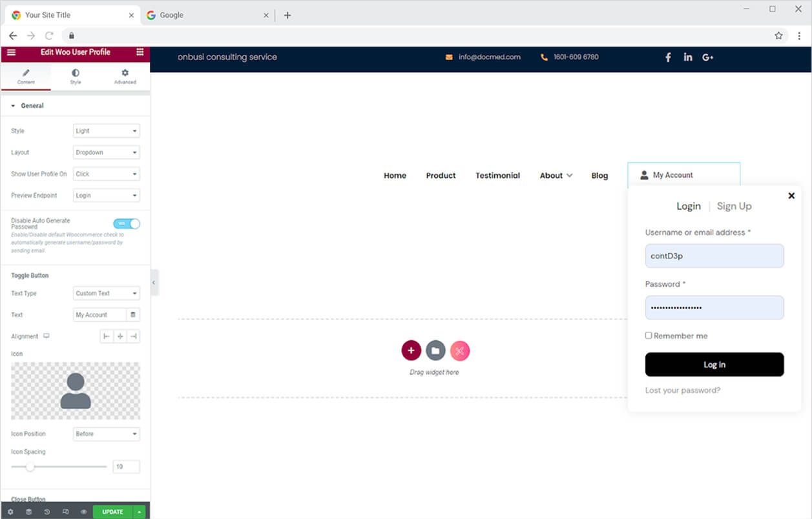Click the dynamic tags icon beside Text field
812x519 pixels.
pyautogui.click(x=133, y=315)
